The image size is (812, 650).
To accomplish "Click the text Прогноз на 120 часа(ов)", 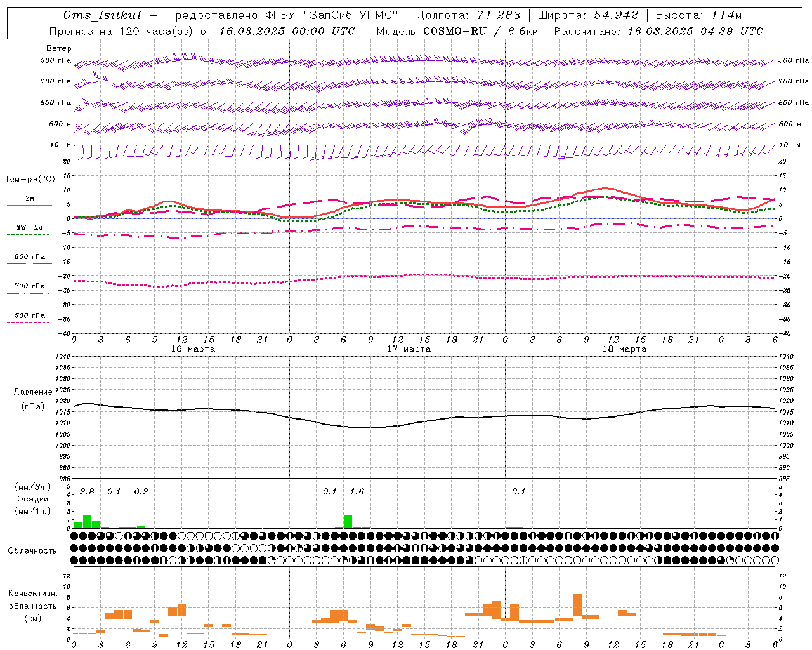I will (x=122, y=31).
